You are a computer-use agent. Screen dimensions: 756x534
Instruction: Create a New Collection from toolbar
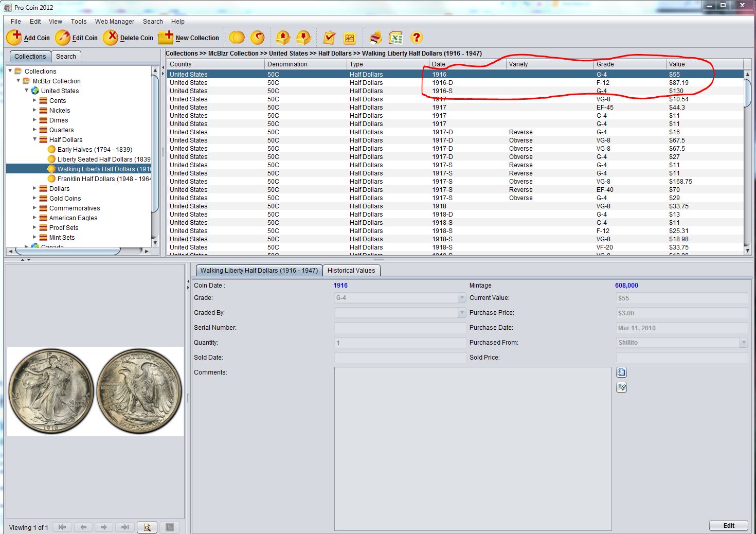189,38
